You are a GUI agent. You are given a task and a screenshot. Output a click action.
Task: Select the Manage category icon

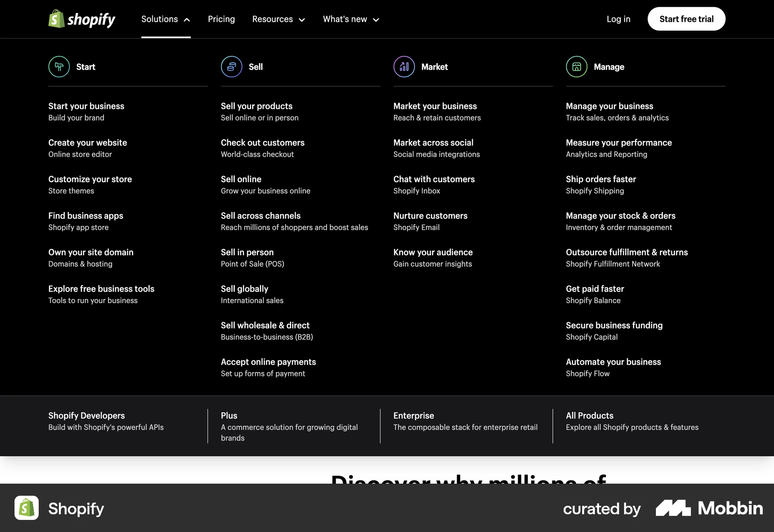coord(576,66)
